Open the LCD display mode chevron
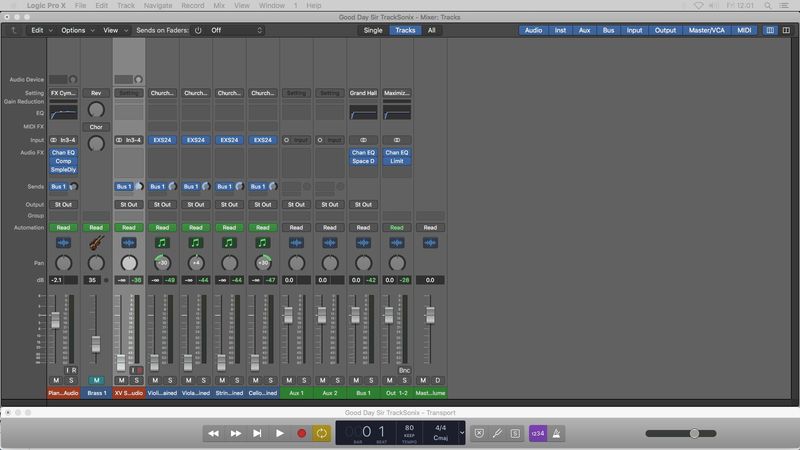800x450 pixels. pyautogui.click(x=462, y=433)
